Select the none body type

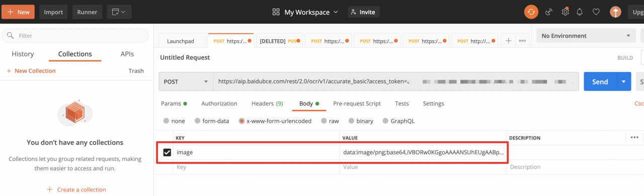tap(175, 121)
